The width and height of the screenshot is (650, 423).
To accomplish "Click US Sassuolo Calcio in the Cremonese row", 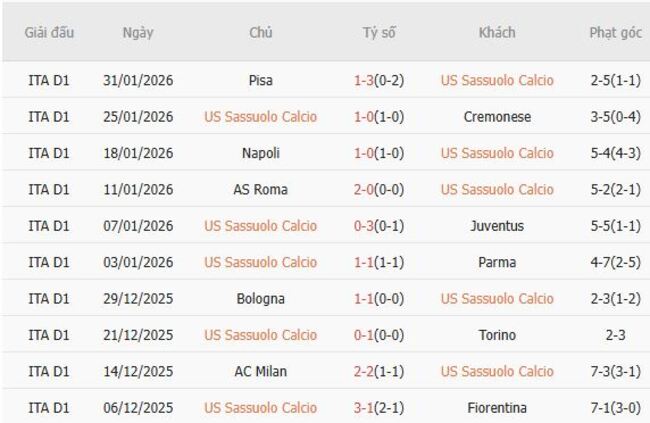I will point(260,117).
